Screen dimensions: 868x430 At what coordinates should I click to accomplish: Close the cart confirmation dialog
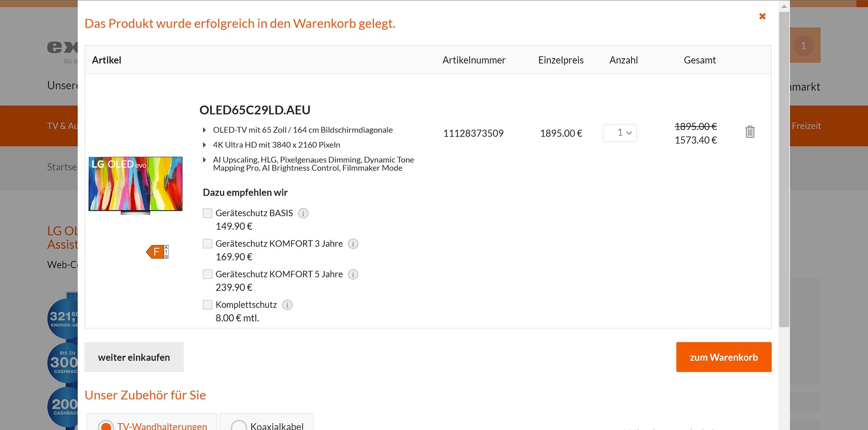click(x=762, y=16)
